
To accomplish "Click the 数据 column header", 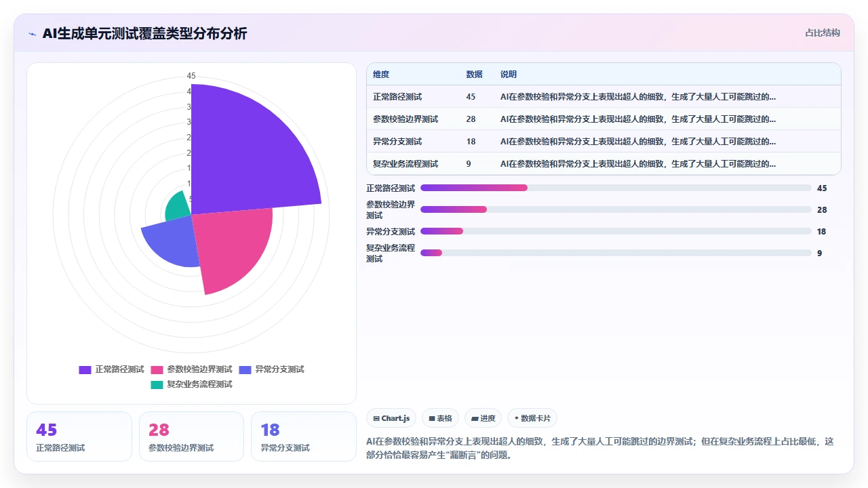I will [x=475, y=75].
